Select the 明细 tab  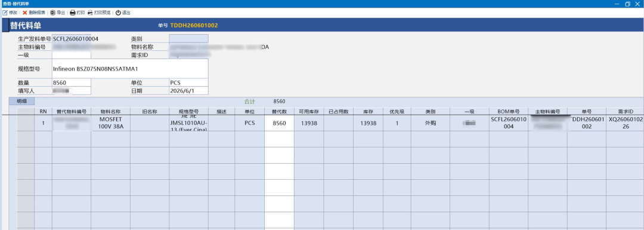tap(22, 101)
